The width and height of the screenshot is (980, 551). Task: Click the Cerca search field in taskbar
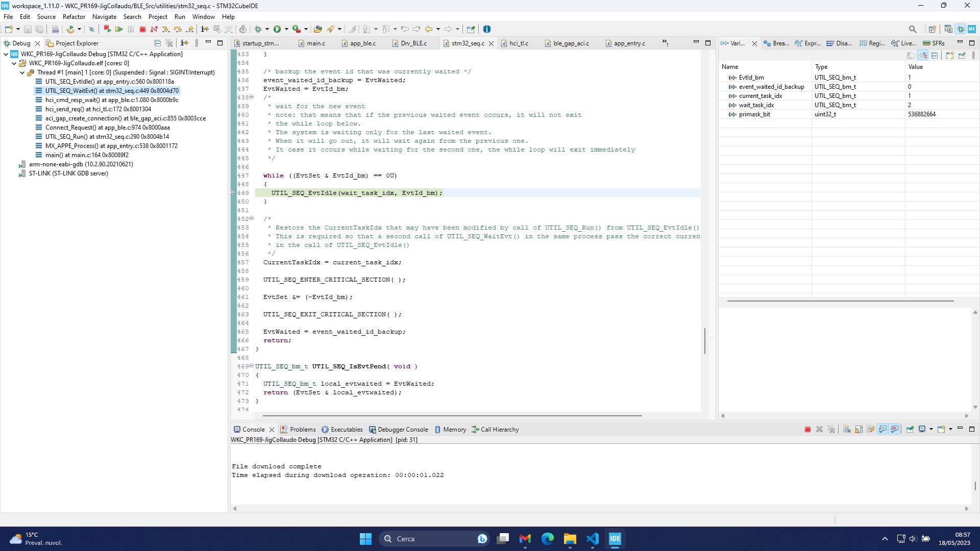click(x=434, y=538)
